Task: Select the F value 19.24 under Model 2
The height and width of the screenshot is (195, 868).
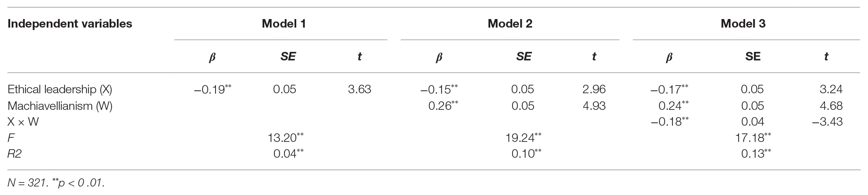Action: click(x=520, y=138)
